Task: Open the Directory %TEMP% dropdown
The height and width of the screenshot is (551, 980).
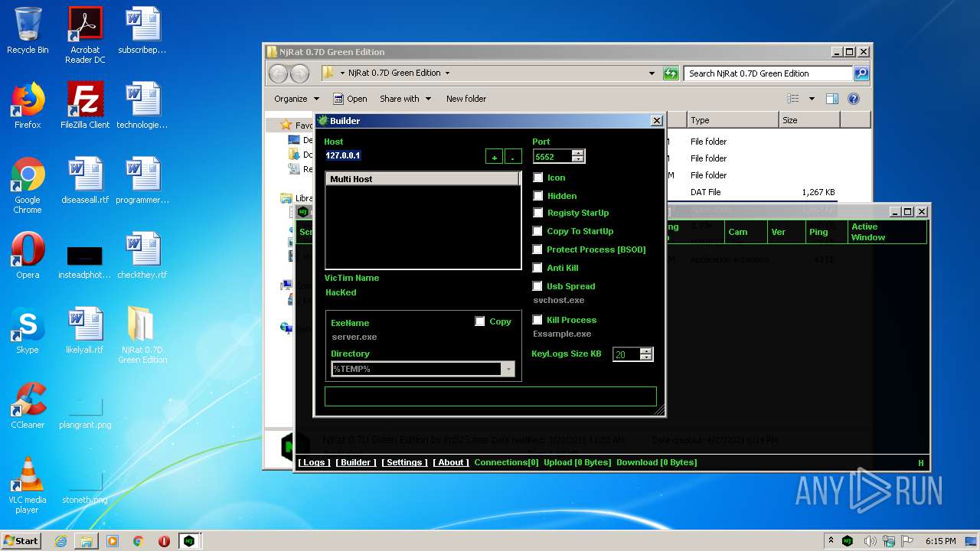Action: pyautogui.click(x=508, y=369)
